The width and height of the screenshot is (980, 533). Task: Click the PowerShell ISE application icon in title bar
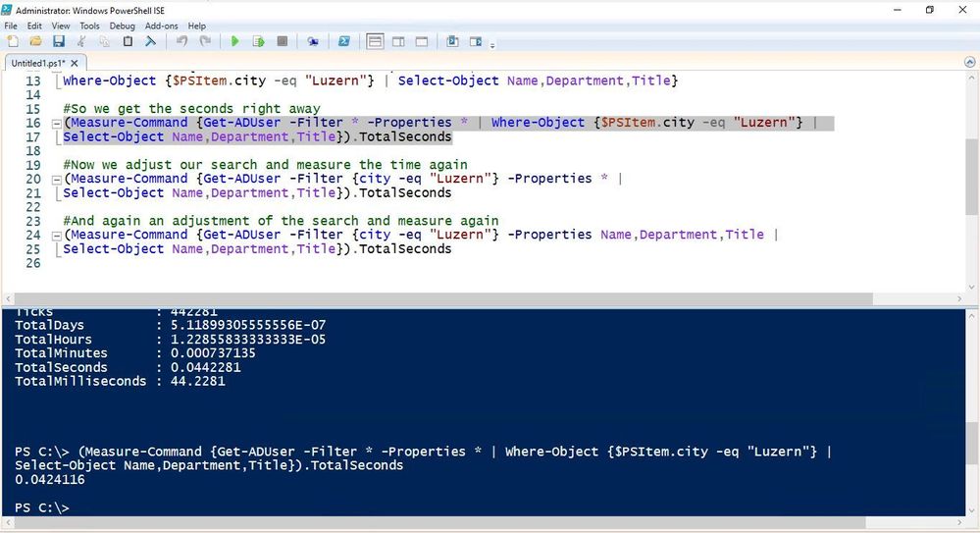click(8, 10)
